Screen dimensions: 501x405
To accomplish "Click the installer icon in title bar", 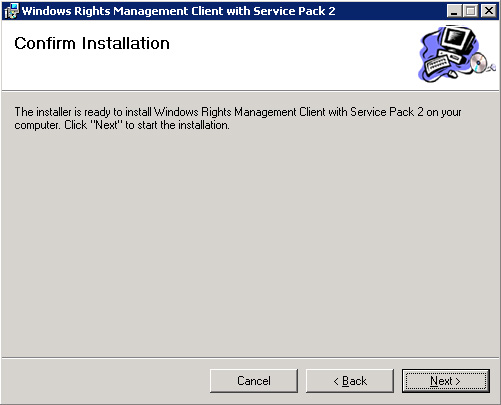I will click(x=11, y=11).
